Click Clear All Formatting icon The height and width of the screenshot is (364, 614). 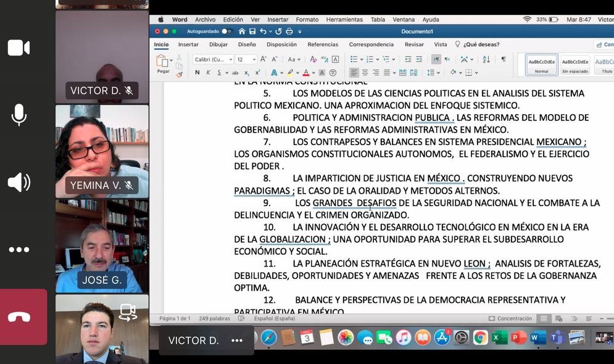coord(313,59)
